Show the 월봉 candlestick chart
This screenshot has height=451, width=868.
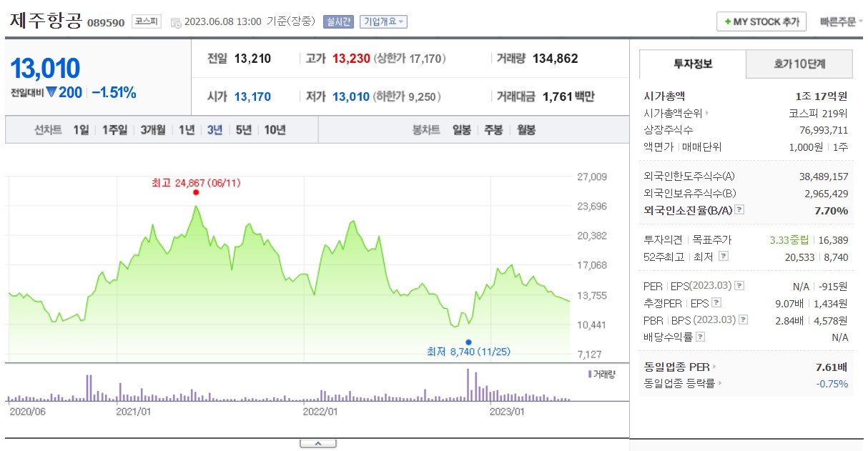[x=526, y=130]
